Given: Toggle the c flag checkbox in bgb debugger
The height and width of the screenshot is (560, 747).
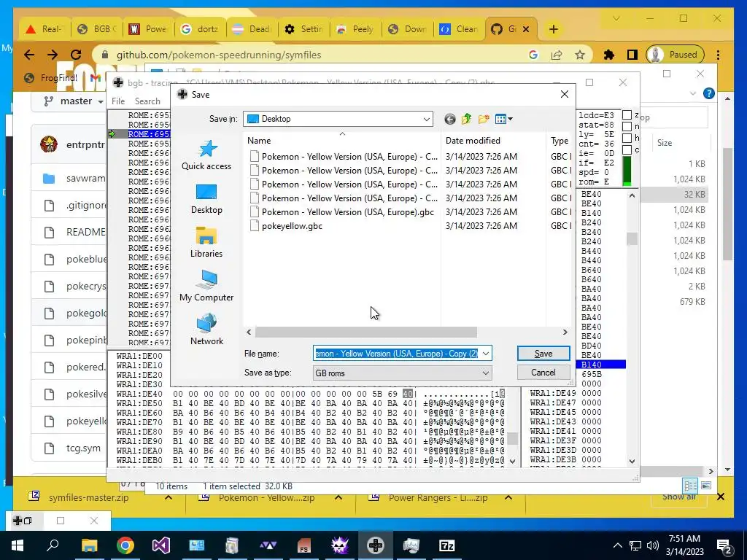Looking at the screenshot, I should pos(627,149).
